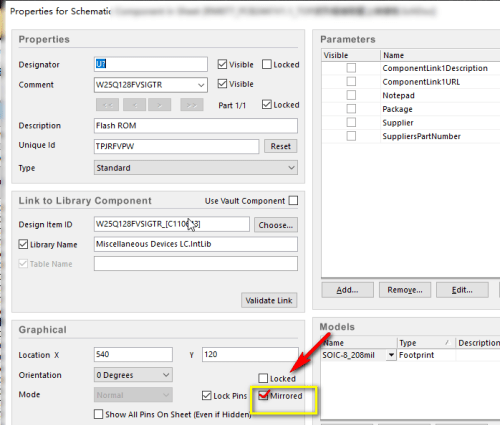Go to previous part using < button
The height and width of the screenshot is (425, 500).
pyautogui.click(x=134, y=105)
